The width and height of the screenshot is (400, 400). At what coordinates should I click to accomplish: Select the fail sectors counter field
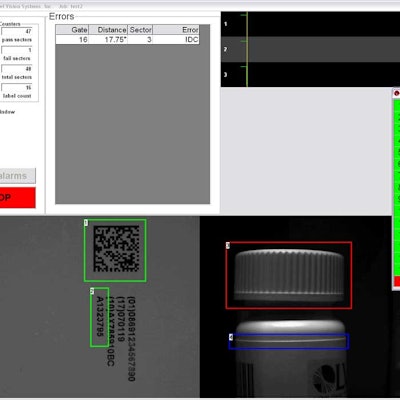pos(17,50)
